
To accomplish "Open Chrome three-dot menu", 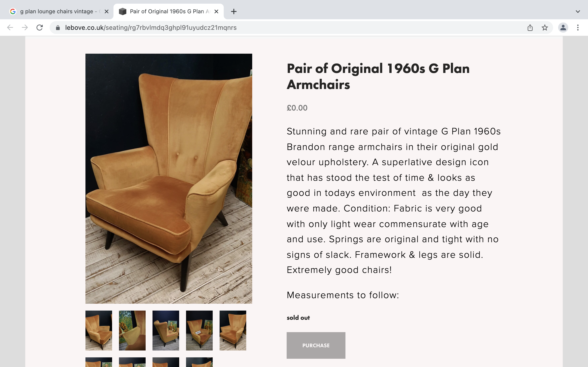I will point(578,28).
